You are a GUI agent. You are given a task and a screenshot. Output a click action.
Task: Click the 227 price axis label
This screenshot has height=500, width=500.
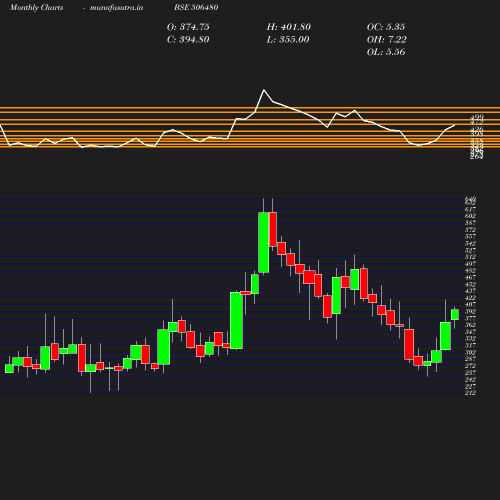[x=470, y=386]
